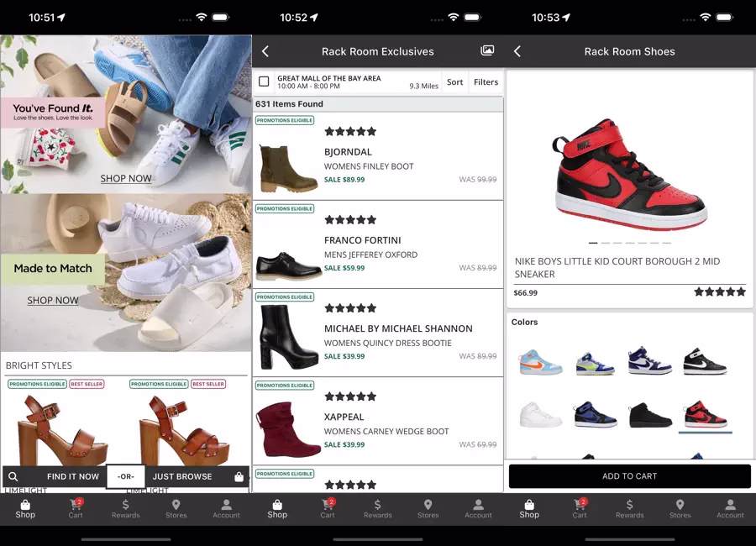Tap SHOP NOW on You've Found It banner
Screen dimensions: 756x546
[x=126, y=178]
